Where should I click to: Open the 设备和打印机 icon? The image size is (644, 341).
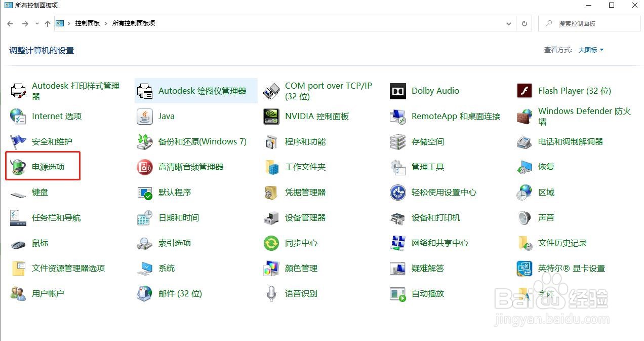pos(398,218)
